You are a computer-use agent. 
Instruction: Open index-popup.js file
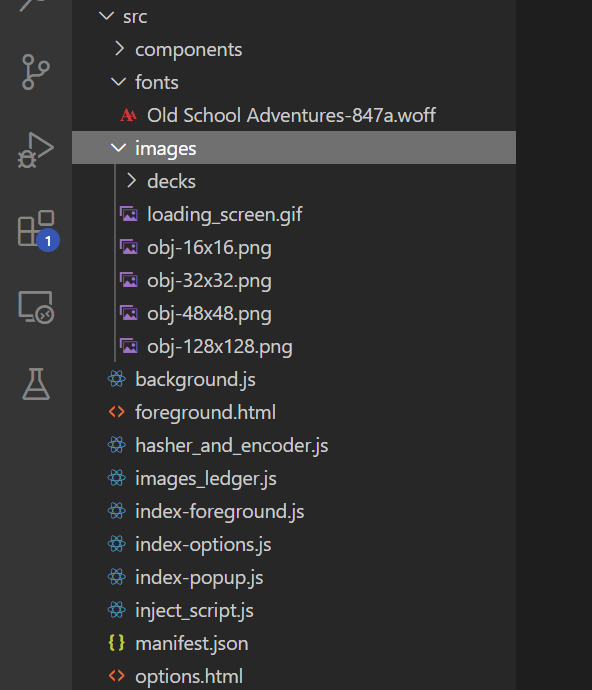point(199,578)
